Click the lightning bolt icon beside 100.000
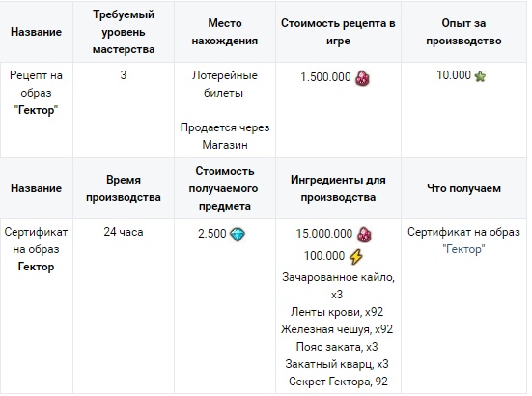Viewport: 532px width, 396px height. pos(356,256)
